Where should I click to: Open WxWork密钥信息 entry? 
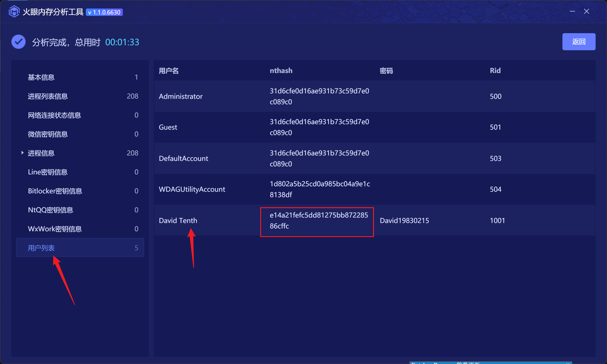tap(55, 229)
